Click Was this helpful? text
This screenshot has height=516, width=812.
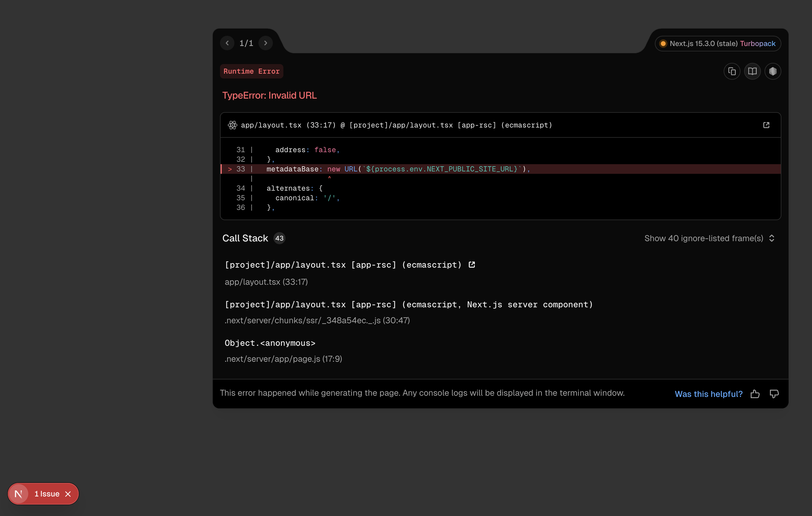709,394
